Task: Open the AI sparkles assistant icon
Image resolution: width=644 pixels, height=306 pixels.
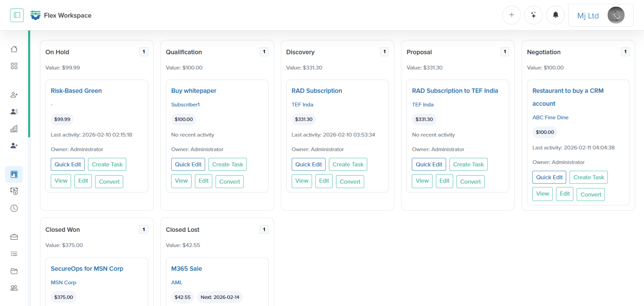Action: click(533, 15)
